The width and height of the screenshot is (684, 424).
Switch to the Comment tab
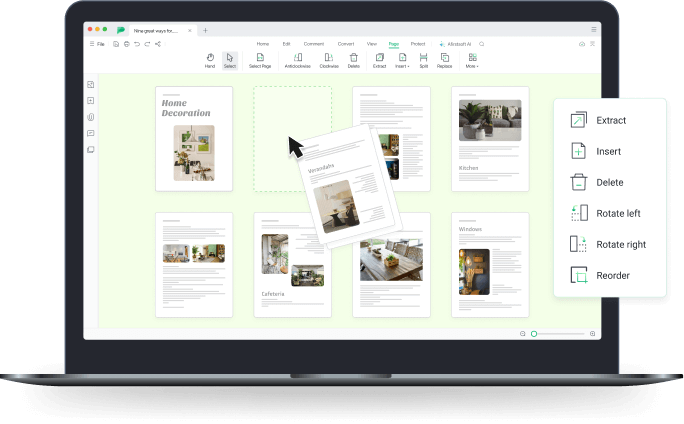pyautogui.click(x=314, y=44)
